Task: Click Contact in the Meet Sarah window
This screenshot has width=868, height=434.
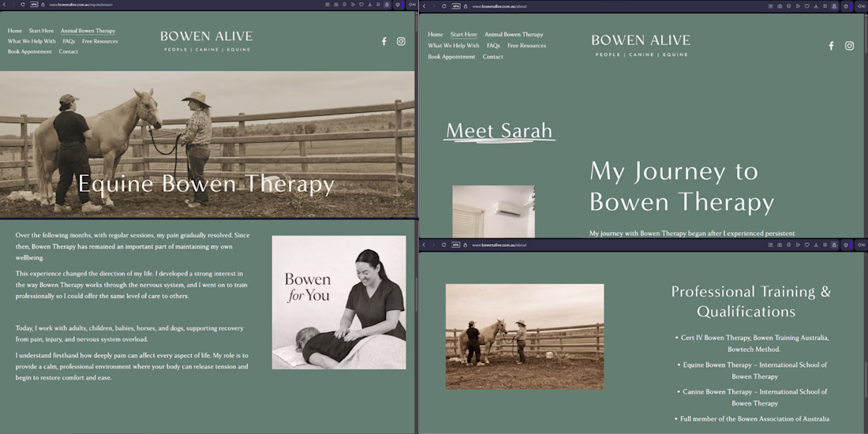Action: [x=492, y=57]
